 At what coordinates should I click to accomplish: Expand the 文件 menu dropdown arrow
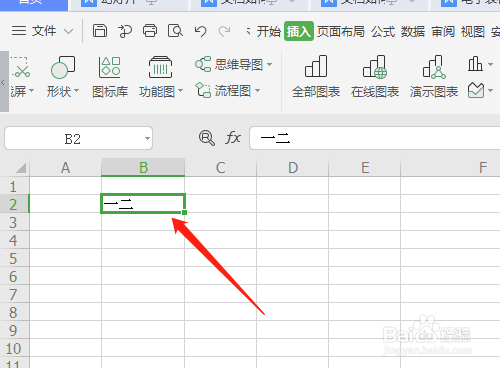click(x=69, y=32)
